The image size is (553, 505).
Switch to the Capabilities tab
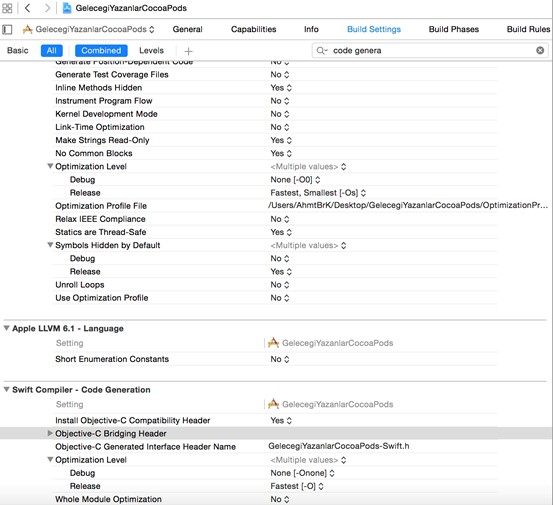(x=253, y=29)
